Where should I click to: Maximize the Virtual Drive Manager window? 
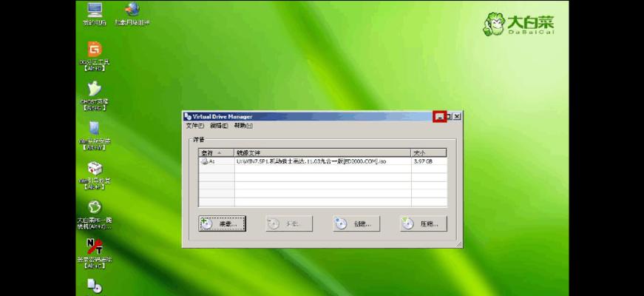(x=449, y=117)
